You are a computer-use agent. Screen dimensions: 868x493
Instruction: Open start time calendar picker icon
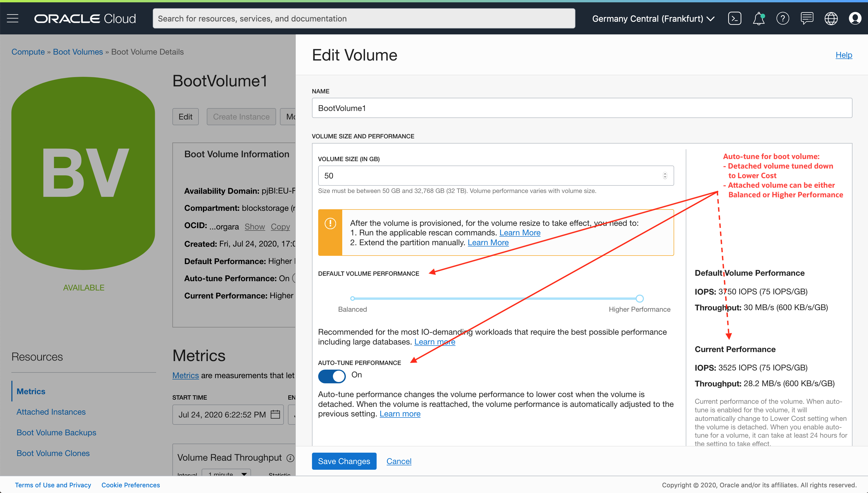point(275,414)
